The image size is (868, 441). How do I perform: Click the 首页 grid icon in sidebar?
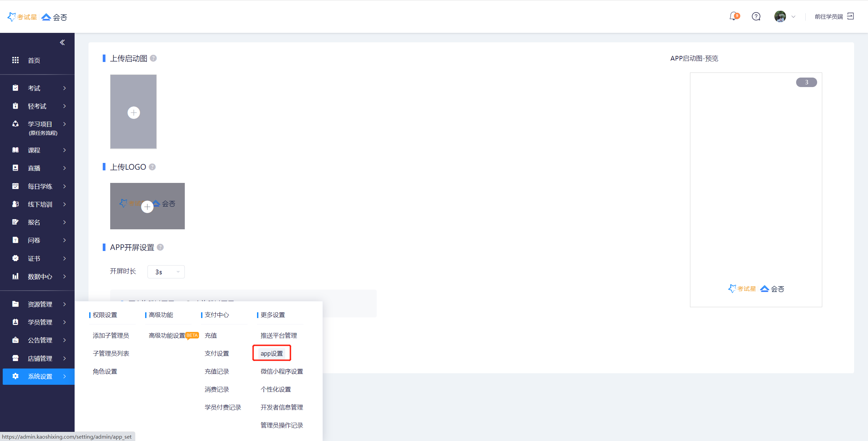tap(16, 60)
